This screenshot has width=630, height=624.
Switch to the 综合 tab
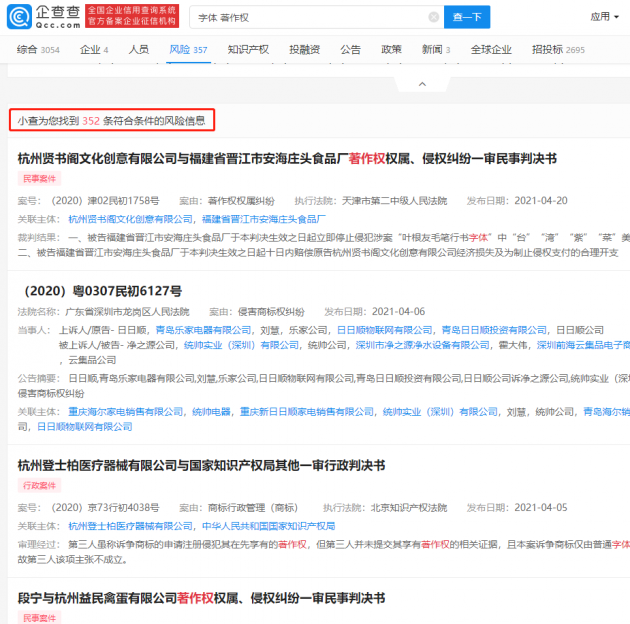38,50
